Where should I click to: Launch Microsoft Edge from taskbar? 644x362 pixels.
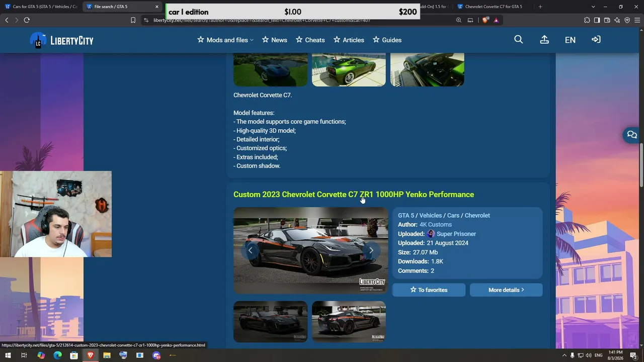point(57,355)
